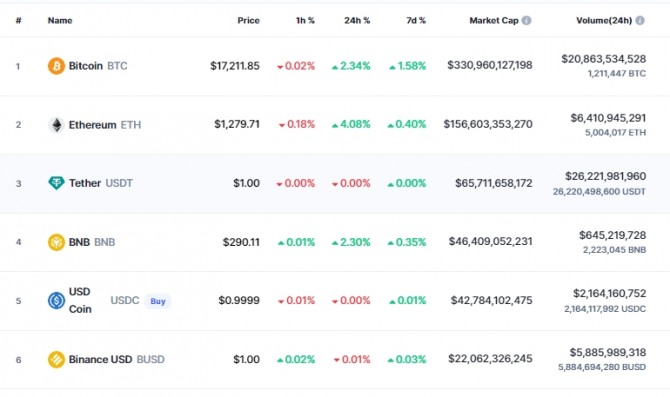
Task: Open the Volume(24h) info icon
Action: (x=640, y=20)
